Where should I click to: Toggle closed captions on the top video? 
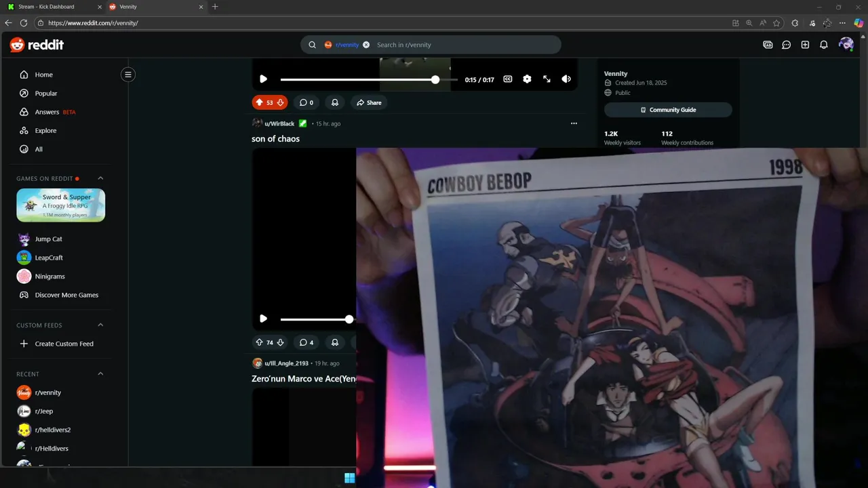(507, 79)
